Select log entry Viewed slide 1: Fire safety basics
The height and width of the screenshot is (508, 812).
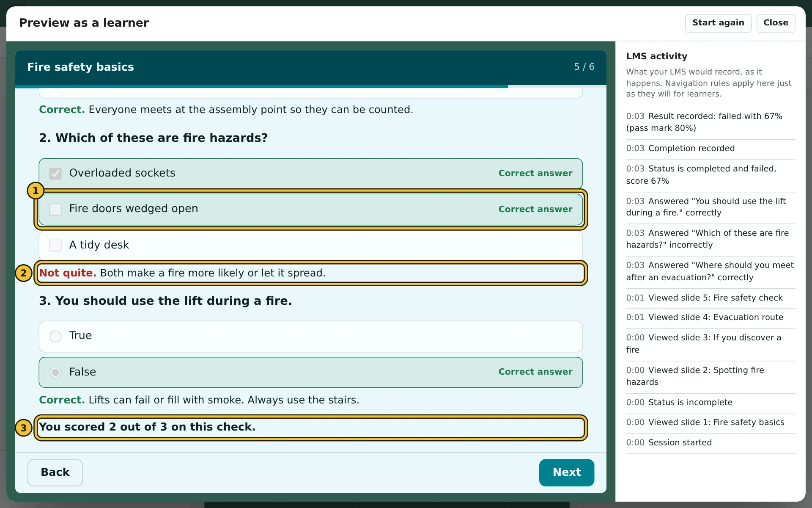pyautogui.click(x=710, y=422)
